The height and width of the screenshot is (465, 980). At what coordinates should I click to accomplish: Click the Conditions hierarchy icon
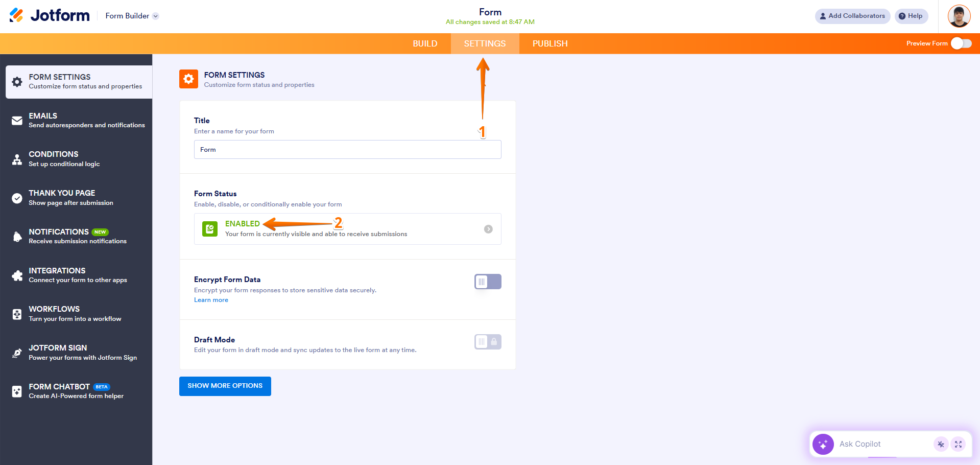[17, 159]
